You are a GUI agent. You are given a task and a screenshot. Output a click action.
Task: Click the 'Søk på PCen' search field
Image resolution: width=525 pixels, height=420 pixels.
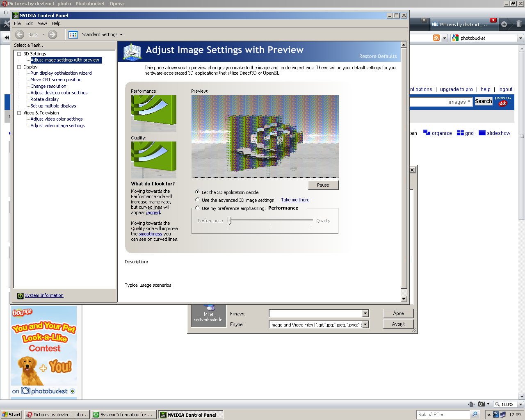443,415
